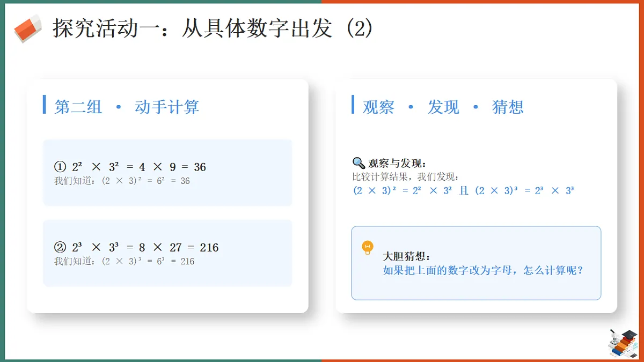
Task: Select the slide title 探究活动一：从具体数字出发 (2)
Action: 213,29
